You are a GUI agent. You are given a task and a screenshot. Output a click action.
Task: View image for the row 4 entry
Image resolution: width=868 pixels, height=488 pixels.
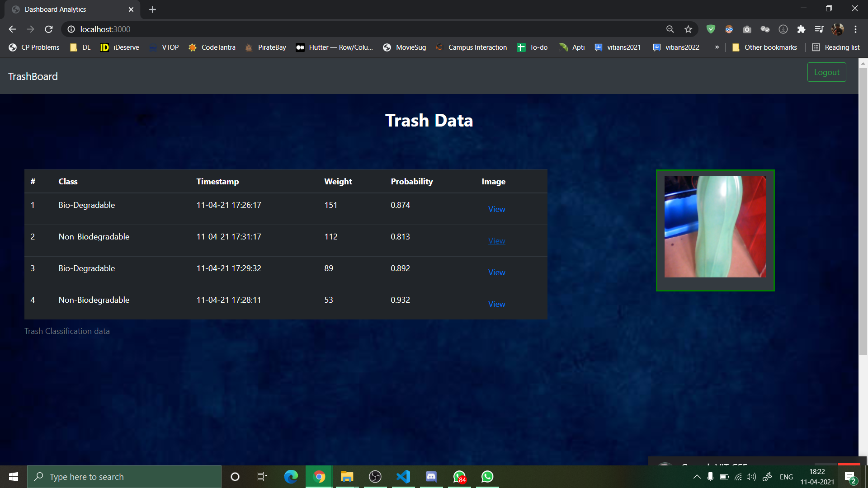click(x=496, y=304)
